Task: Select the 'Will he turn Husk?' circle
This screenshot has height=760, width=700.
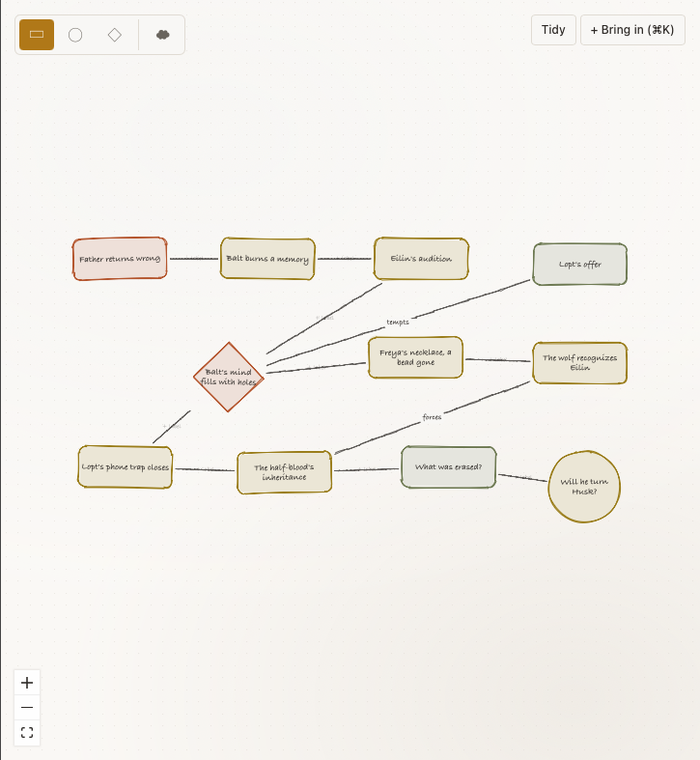Action: point(584,487)
